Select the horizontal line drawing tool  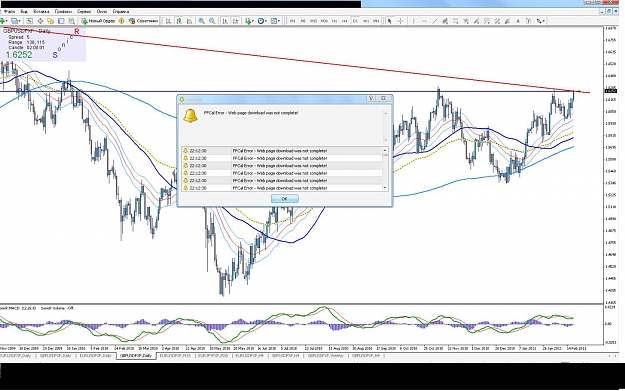point(424,21)
